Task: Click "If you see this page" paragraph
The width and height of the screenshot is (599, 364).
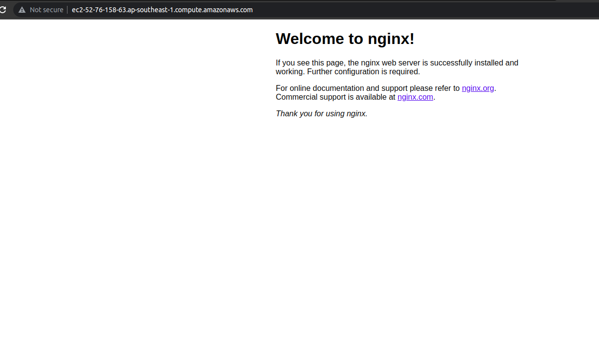Action: tap(397, 67)
